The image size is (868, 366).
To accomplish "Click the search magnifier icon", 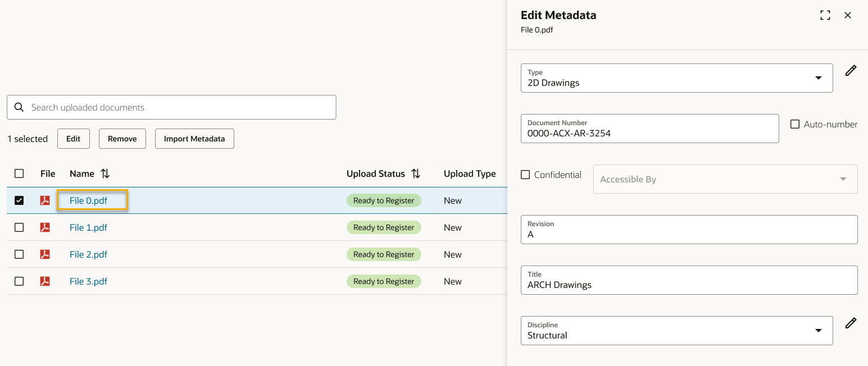I will (x=19, y=107).
